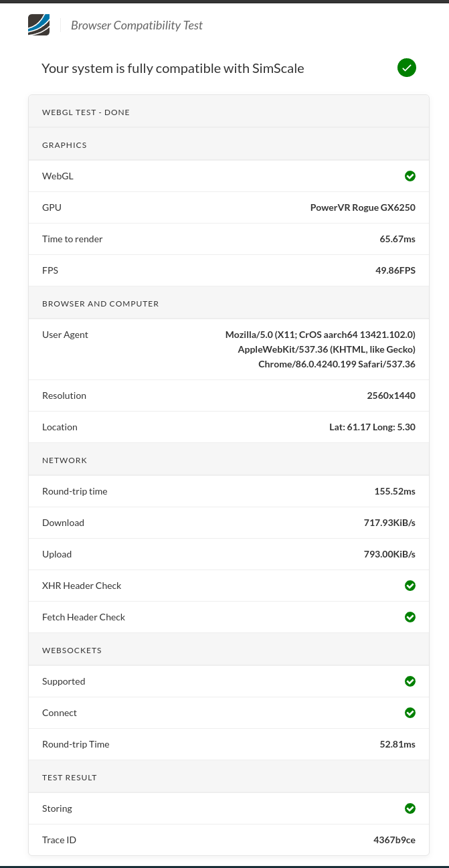Click the Location latitude and longitude value
The width and height of the screenshot is (449, 868).
tap(372, 427)
